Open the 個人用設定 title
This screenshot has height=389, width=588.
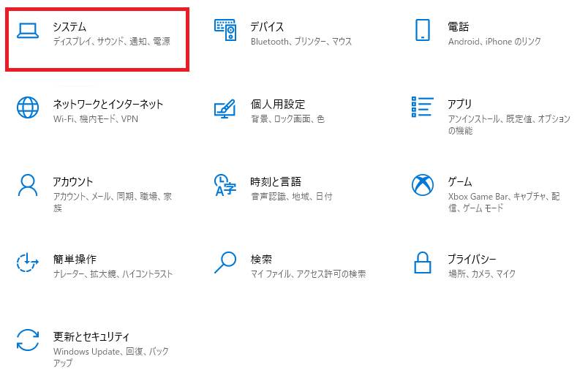(277, 104)
